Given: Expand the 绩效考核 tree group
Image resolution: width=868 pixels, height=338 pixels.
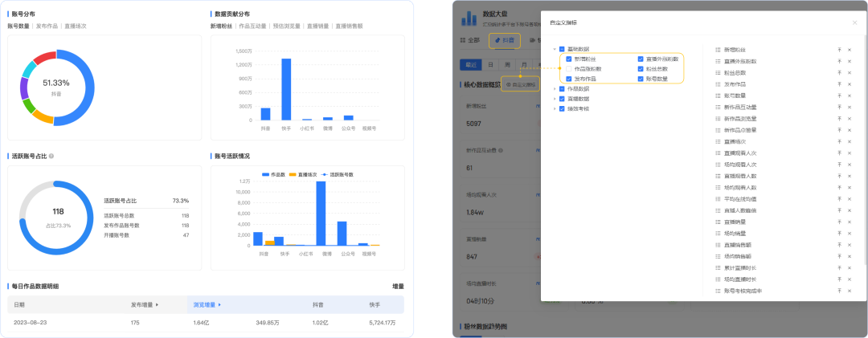Looking at the screenshot, I should [555, 108].
